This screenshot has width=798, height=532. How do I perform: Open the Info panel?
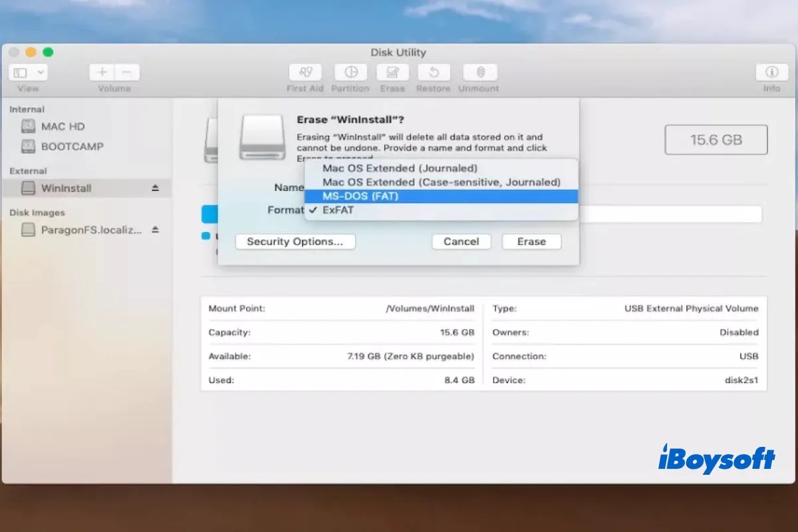pyautogui.click(x=771, y=73)
